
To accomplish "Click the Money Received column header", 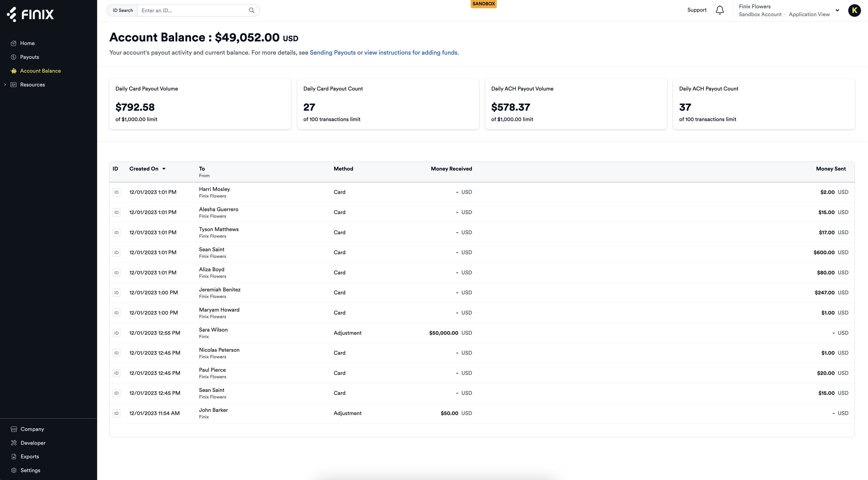I will [451, 169].
